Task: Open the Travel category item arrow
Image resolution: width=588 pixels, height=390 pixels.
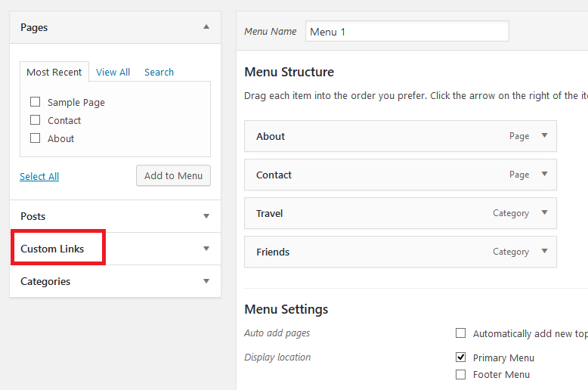Action: click(544, 212)
